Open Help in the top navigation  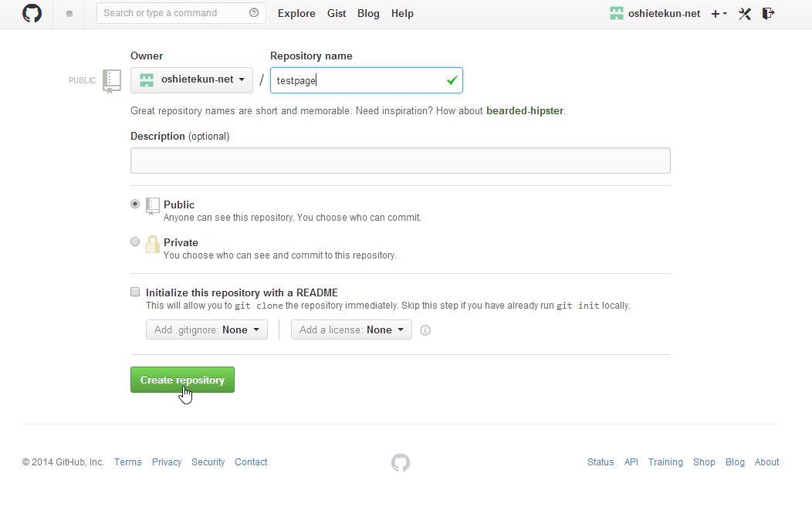pyautogui.click(x=402, y=13)
